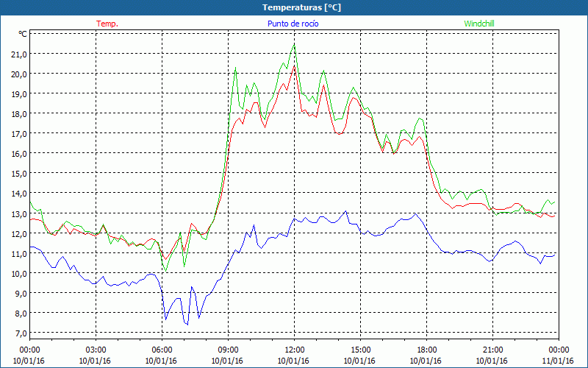Viewport: 588px width, 368px height.
Task: Click the 14,0 y-axis value
Action: [20, 194]
